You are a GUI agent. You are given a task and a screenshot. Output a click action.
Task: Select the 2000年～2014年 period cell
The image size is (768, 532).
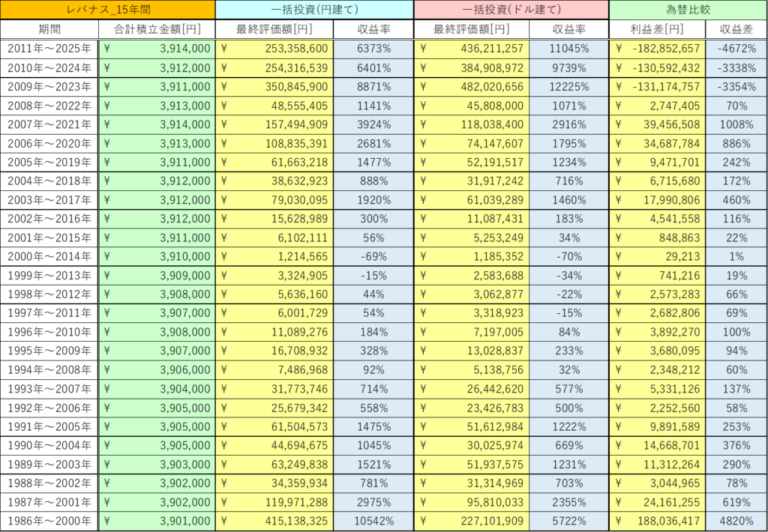[49, 256]
